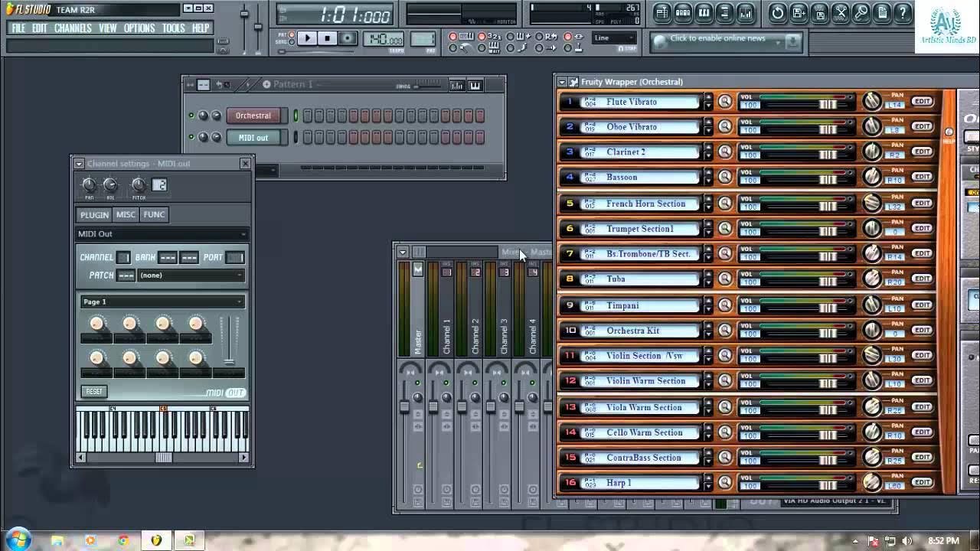980x551 pixels.
Task: Open the Fruity Wrapper window menu arrow
Action: (x=562, y=82)
